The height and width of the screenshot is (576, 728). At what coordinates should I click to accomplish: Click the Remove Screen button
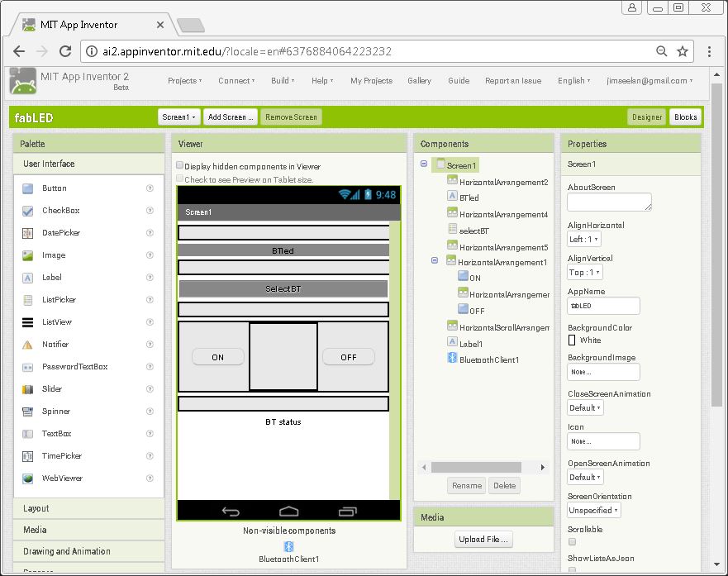coord(291,117)
